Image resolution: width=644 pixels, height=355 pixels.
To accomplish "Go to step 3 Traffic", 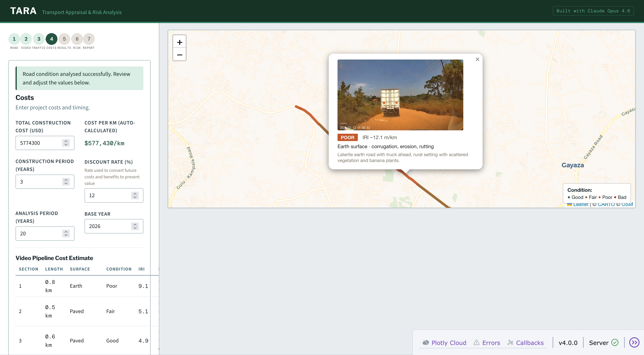I will tap(39, 39).
